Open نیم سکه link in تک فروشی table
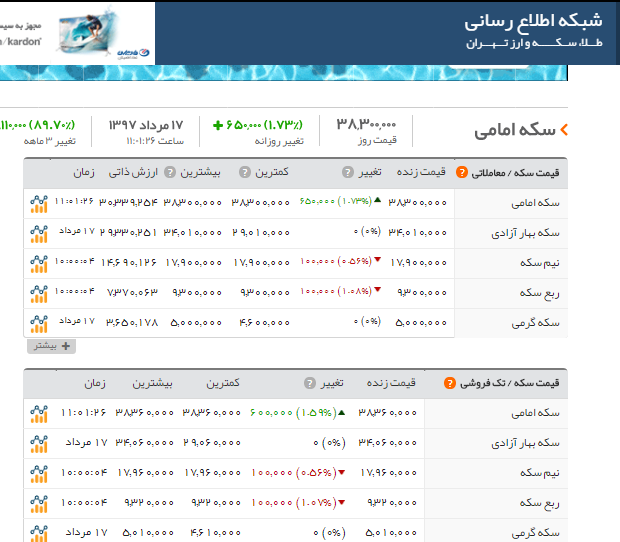Image resolution: width=620 pixels, height=542 pixels. (540, 473)
